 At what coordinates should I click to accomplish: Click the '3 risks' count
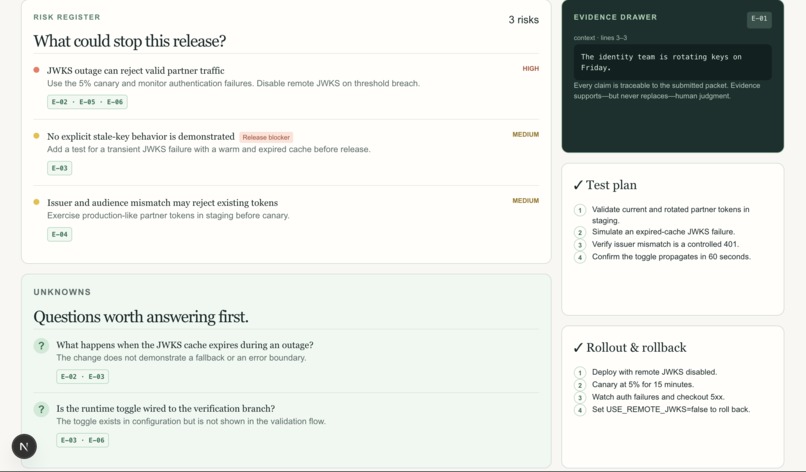(x=523, y=20)
